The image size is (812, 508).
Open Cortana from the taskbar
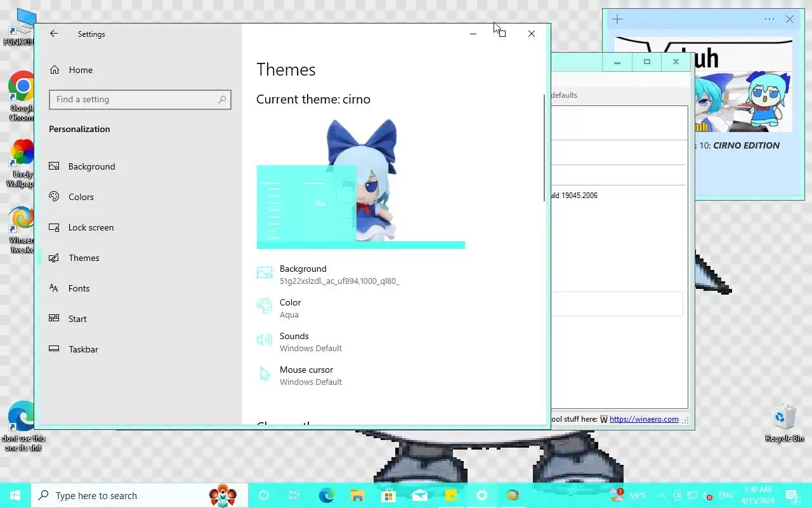[264, 496]
